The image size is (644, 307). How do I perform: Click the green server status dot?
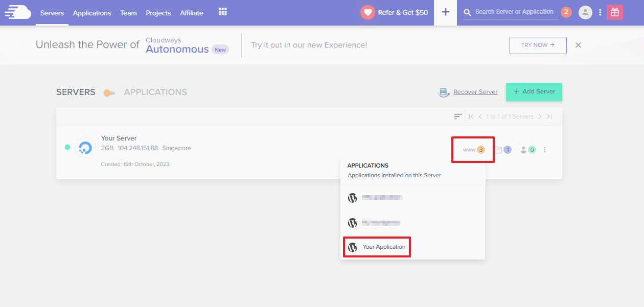pos(67,147)
